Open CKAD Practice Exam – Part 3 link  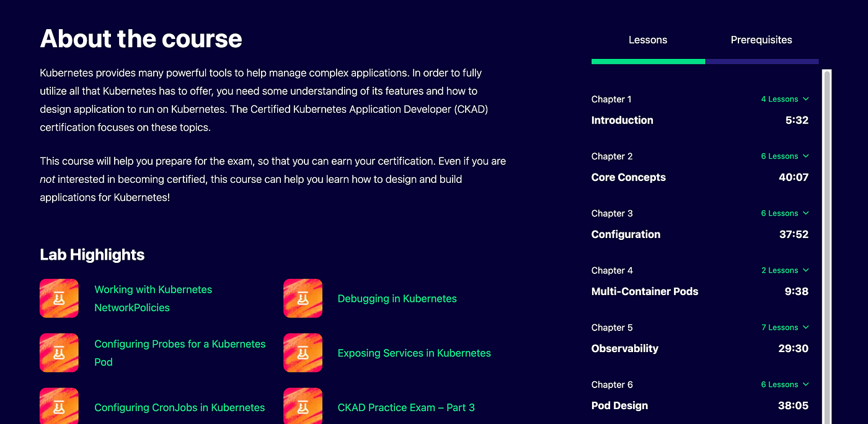tap(406, 407)
